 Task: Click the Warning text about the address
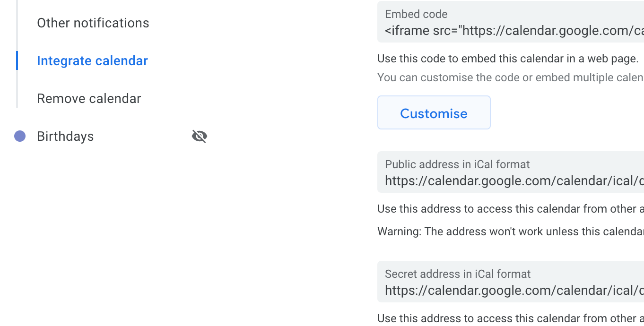[511, 232]
